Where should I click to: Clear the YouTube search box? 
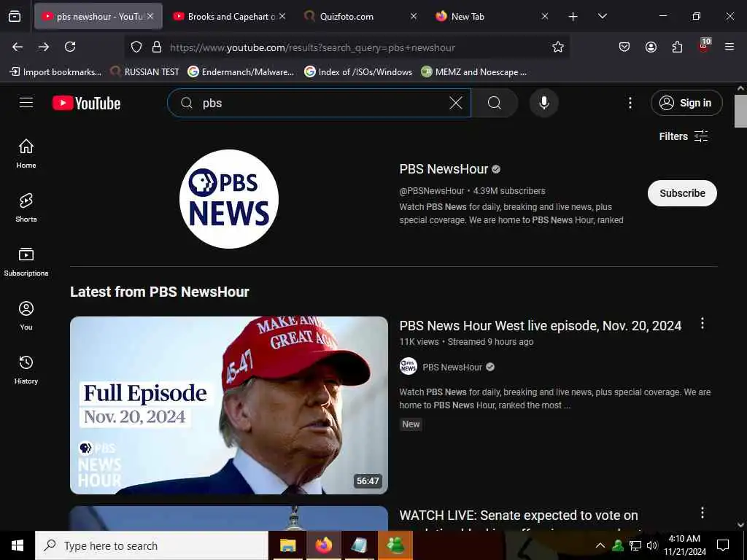(x=456, y=103)
